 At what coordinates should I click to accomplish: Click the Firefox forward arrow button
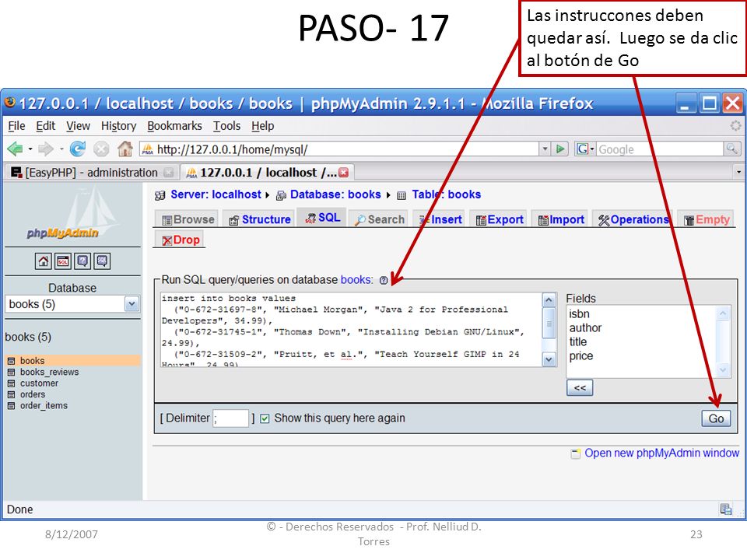pyautogui.click(x=46, y=149)
